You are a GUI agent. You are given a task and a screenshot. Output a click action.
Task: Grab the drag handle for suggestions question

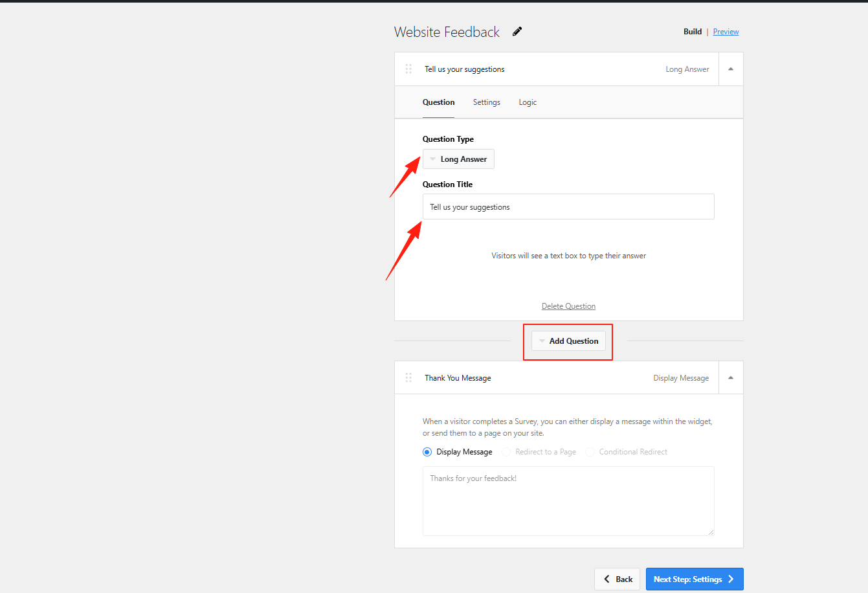(x=408, y=69)
